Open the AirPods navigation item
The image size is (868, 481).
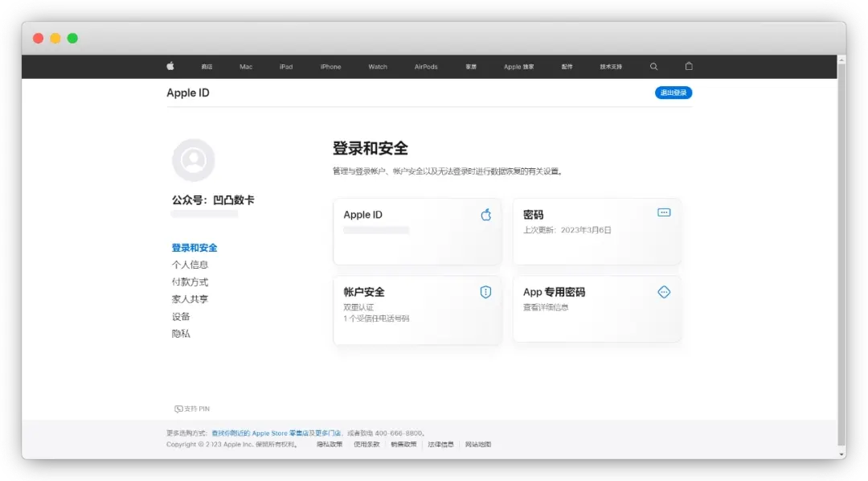426,67
